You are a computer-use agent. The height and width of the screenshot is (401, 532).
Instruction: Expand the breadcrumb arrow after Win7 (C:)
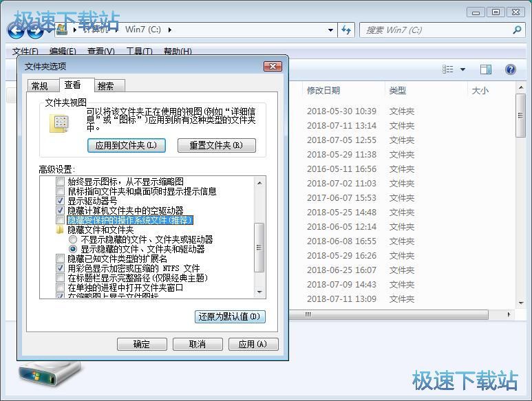[169, 30]
